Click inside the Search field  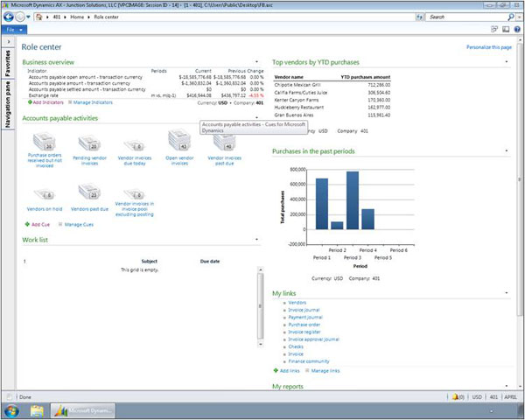[466, 17]
